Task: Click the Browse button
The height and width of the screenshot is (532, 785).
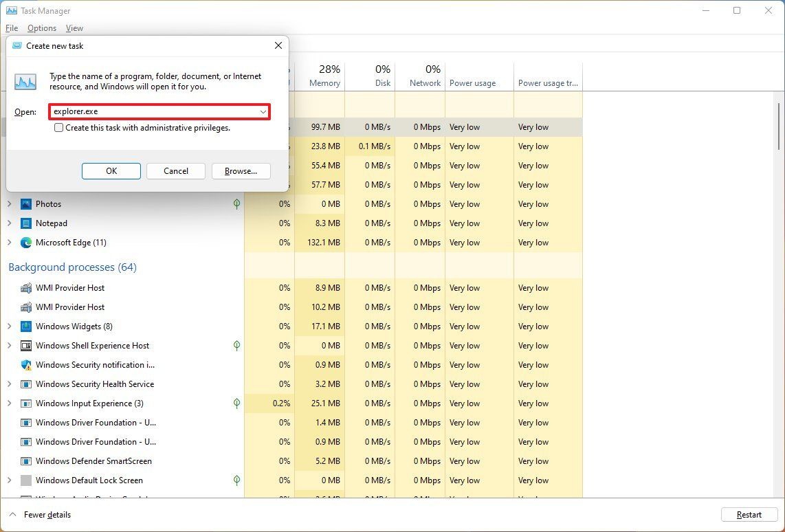Action: (x=241, y=170)
